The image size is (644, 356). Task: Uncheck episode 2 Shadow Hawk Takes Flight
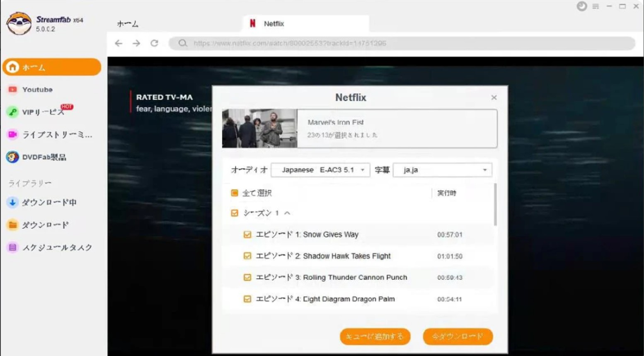click(247, 256)
